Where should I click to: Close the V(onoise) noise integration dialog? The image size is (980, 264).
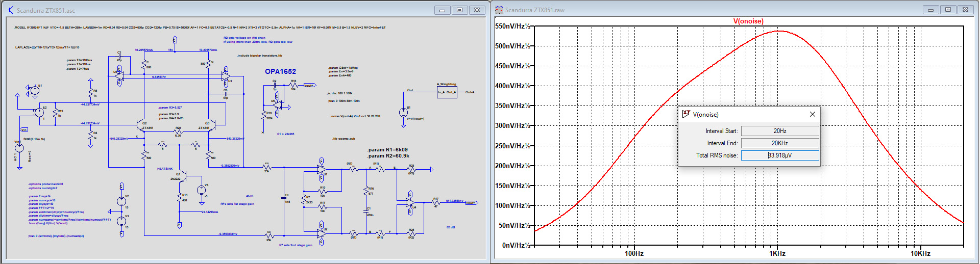tap(812, 114)
